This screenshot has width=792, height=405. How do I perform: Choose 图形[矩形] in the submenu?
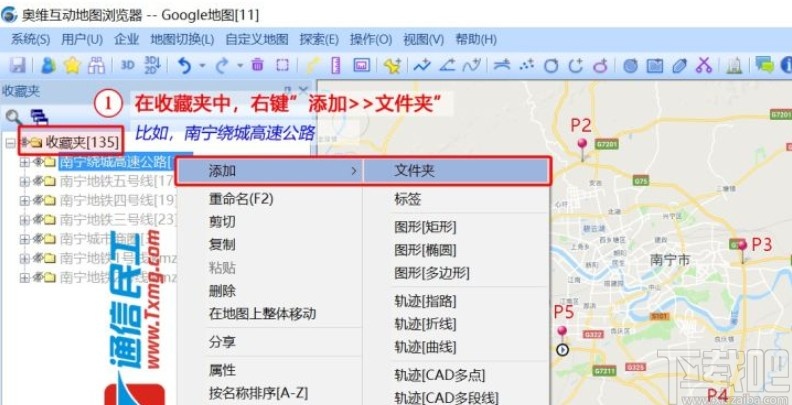425,227
